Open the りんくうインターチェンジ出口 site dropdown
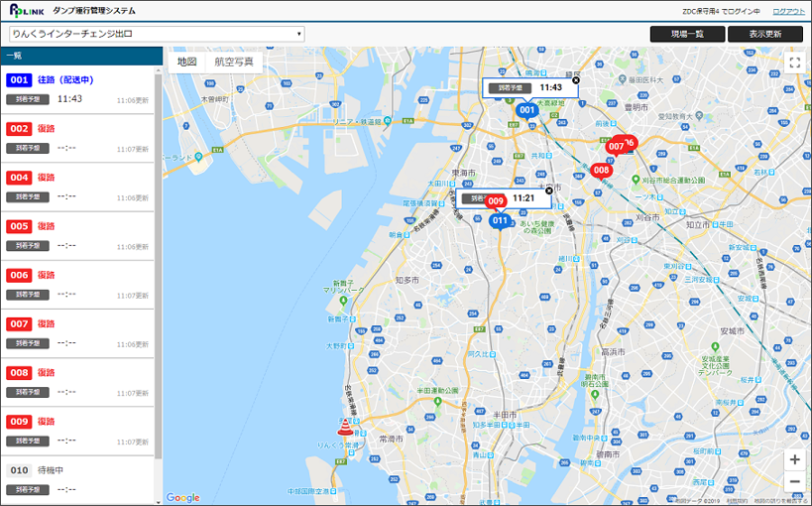 (157, 34)
